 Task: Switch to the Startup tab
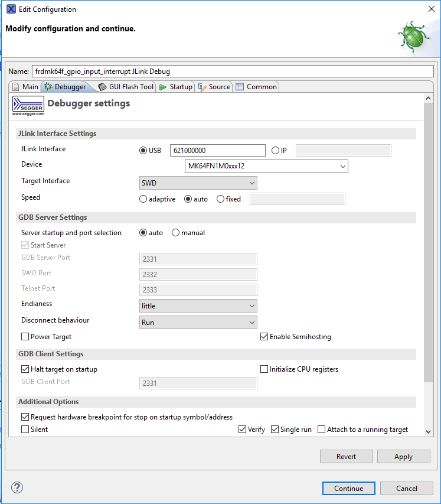176,87
